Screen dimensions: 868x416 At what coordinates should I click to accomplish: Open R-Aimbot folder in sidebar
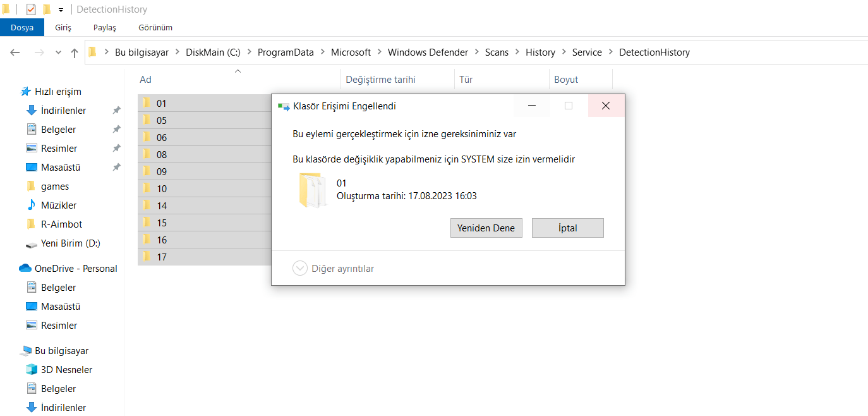[61, 224]
